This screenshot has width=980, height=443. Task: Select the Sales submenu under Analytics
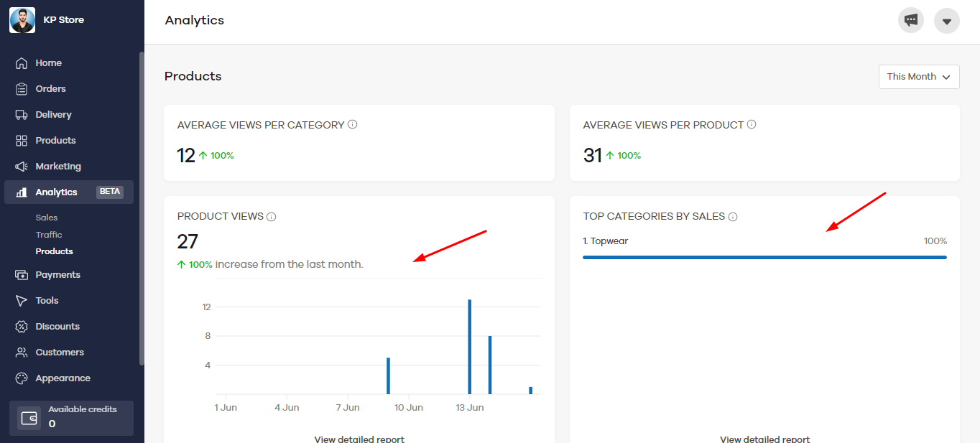(47, 218)
